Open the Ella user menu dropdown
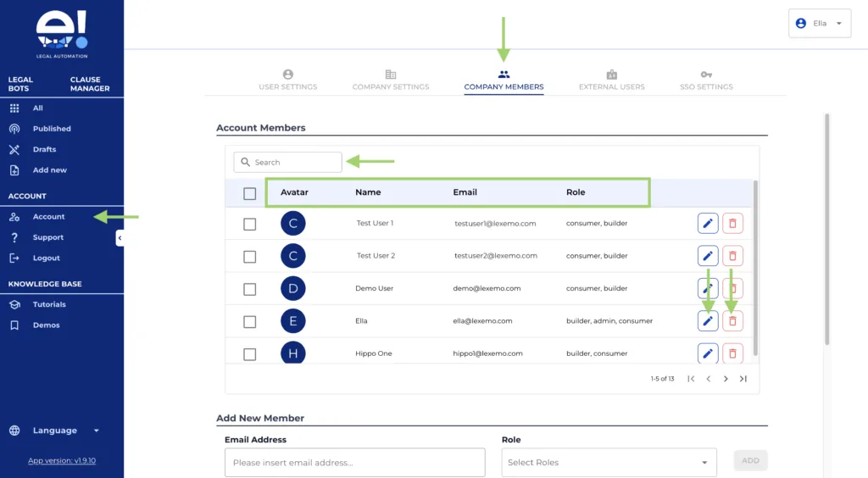This screenshot has height=478, width=868. pos(819,24)
